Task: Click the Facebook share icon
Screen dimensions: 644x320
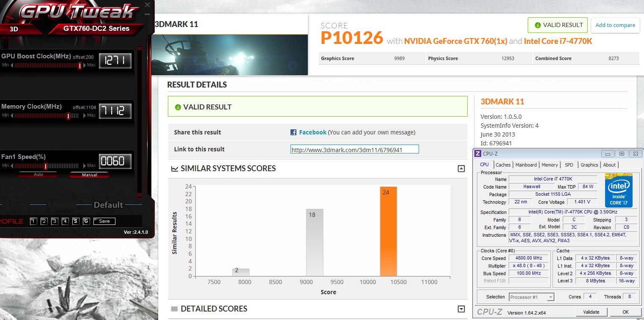Action: (293, 132)
